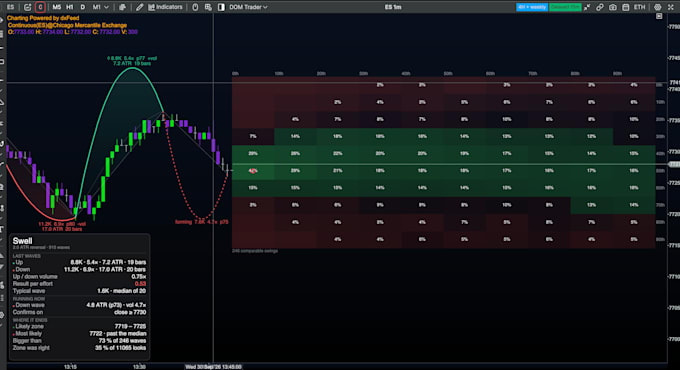Screen dimensions: 680x370
Task: Click the small square icon above price axis
Action: (x=659, y=16)
